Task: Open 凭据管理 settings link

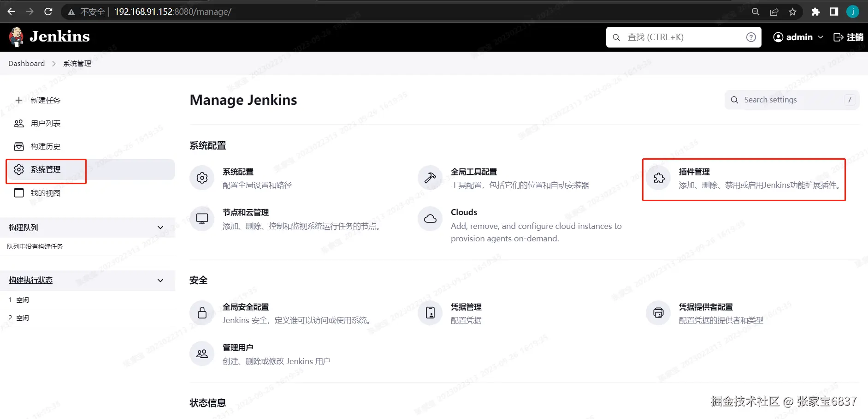Action: click(466, 307)
